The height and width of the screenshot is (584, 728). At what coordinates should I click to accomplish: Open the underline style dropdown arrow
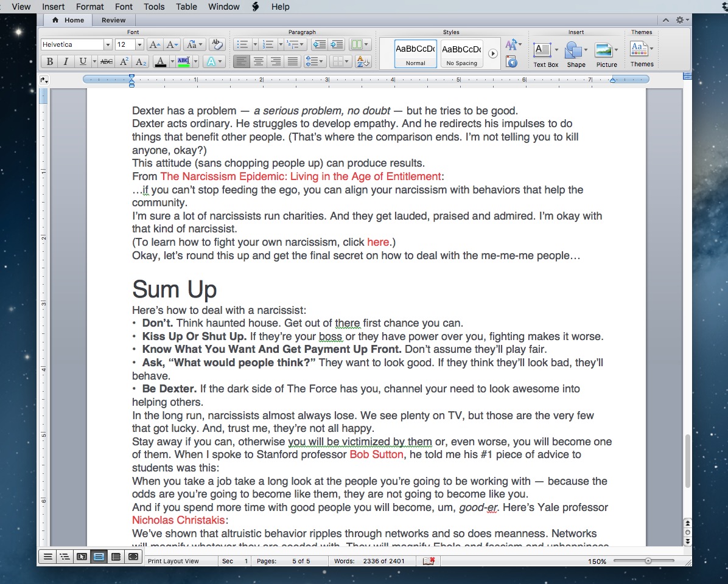pyautogui.click(x=94, y=61)
